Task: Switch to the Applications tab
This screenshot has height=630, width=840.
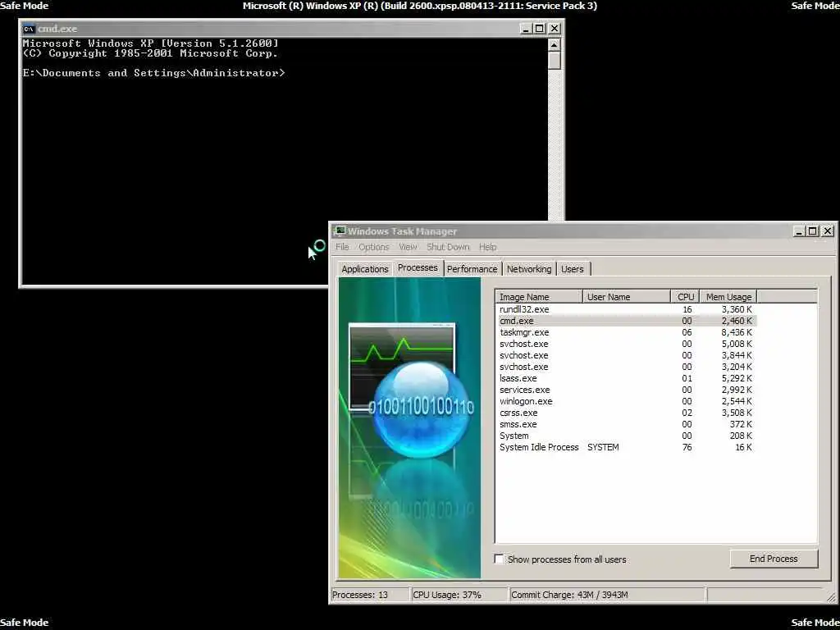Action: point(365,269)
